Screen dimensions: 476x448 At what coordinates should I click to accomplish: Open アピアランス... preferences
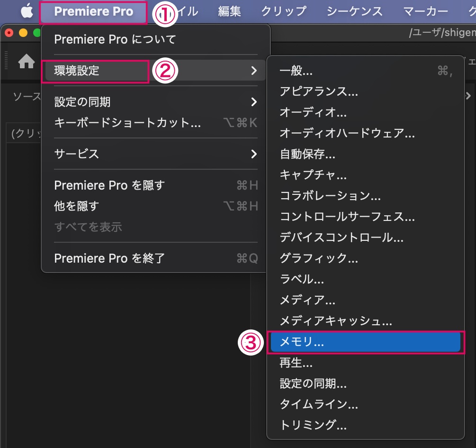click(x=366, y=91)
